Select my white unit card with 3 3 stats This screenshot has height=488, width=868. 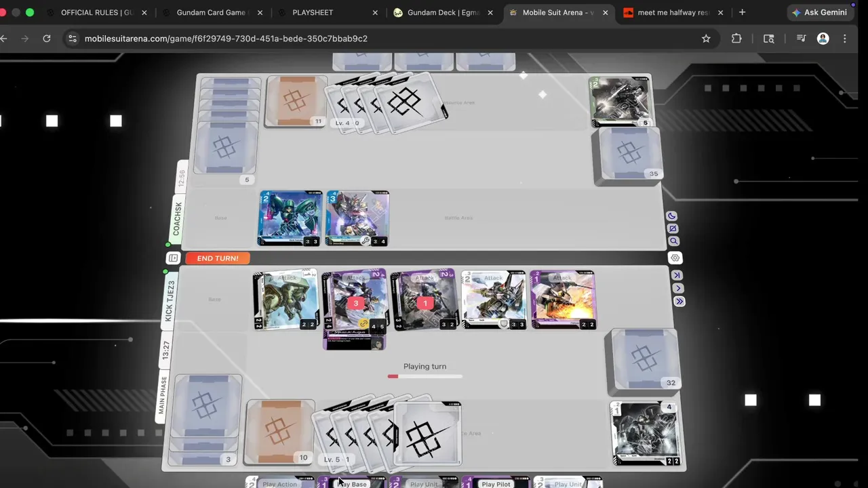tap(494, 300)
